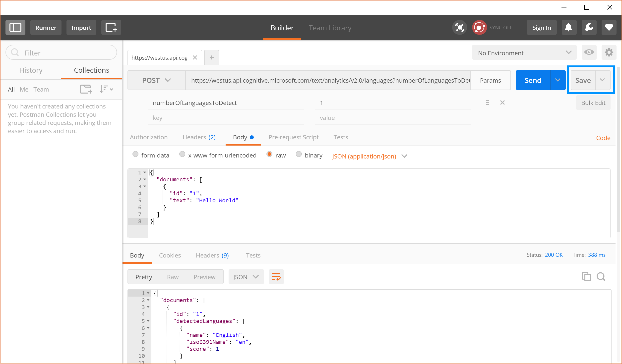Viewport: 622px width, 364px height.
Task: Open the notifications bell
Action: pos(569,27)
